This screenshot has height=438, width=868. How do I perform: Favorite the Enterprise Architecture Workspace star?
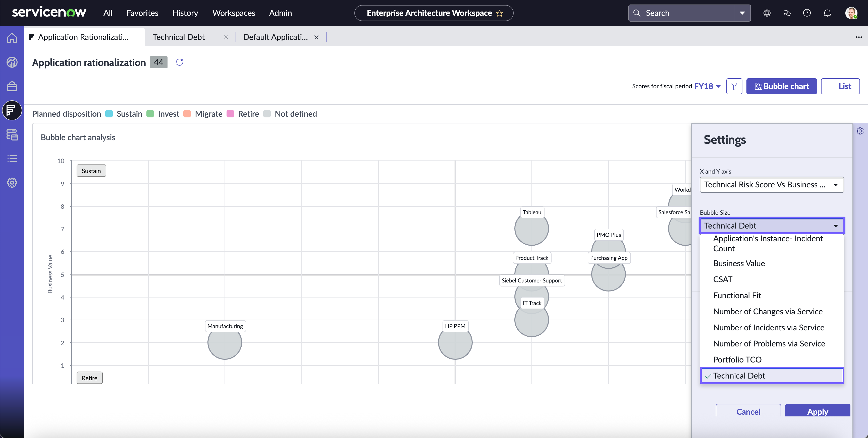(x=500, y=13)
